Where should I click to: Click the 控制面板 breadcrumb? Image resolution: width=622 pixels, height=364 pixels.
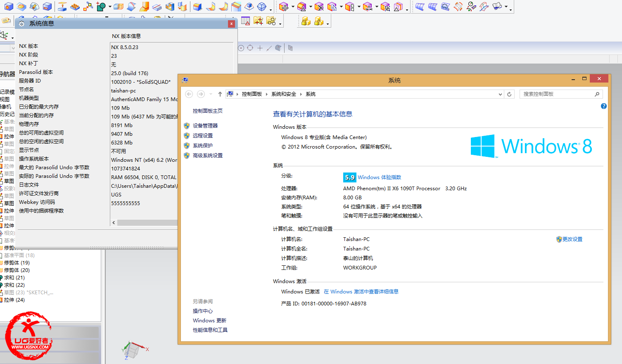[252, 94]
